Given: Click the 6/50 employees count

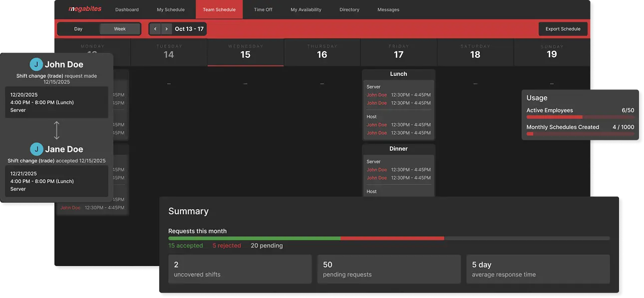Looking at the screenshot, I should (628, 110).
